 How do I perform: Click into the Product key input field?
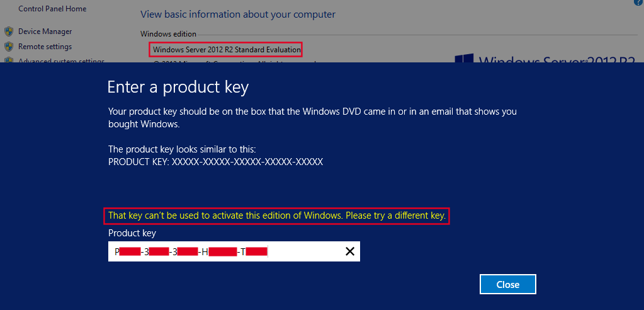click(x=234, y=251)
